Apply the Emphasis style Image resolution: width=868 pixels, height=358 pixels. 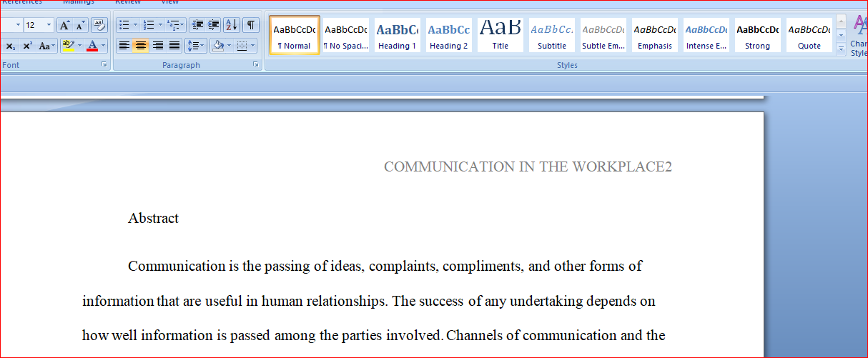(655, 35)
